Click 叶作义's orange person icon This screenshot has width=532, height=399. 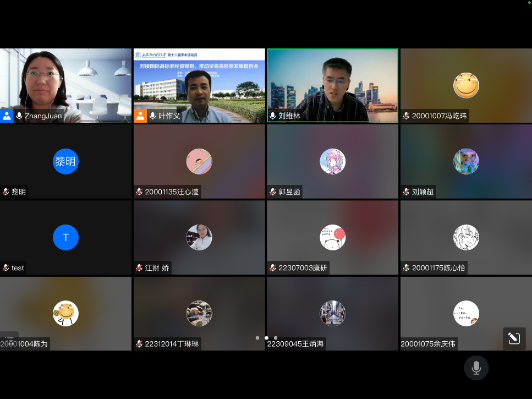(140, 116)
